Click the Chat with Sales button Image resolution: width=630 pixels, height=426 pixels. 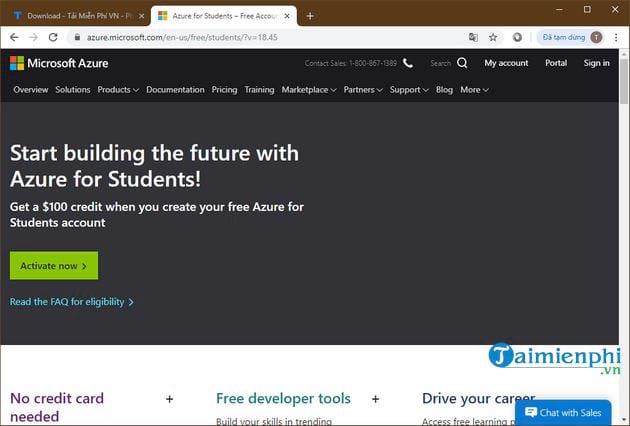point(563,412)
